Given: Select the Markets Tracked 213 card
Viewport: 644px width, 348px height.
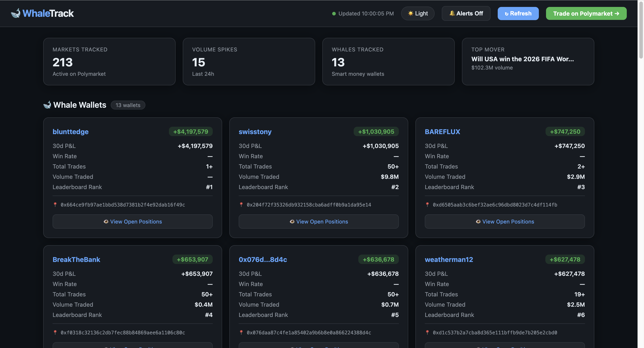Looking at the screenshot, I should pyautogui.click(x=109, y=61).
